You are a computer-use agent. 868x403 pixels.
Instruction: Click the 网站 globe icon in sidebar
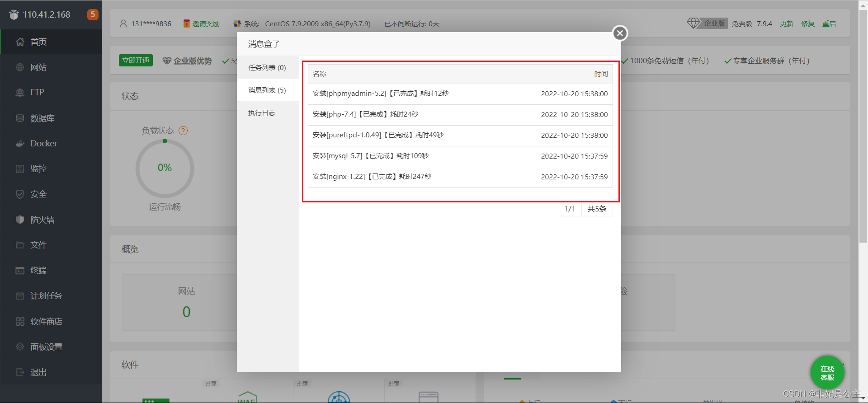point(20,67)
